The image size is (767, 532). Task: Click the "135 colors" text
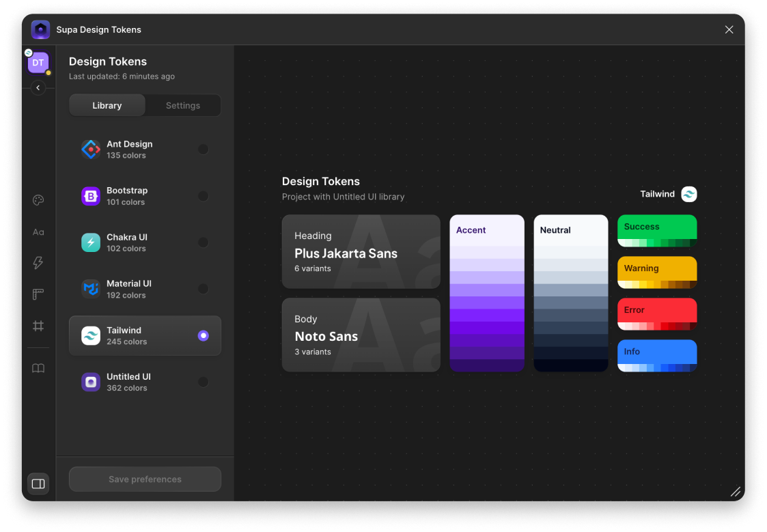126,156
